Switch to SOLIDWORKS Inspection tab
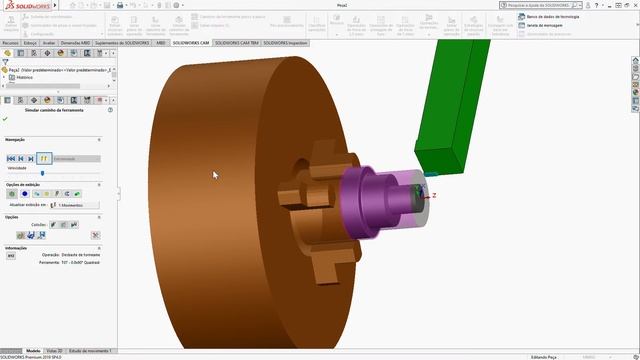 pyautogui.click(x=285, y=43)
